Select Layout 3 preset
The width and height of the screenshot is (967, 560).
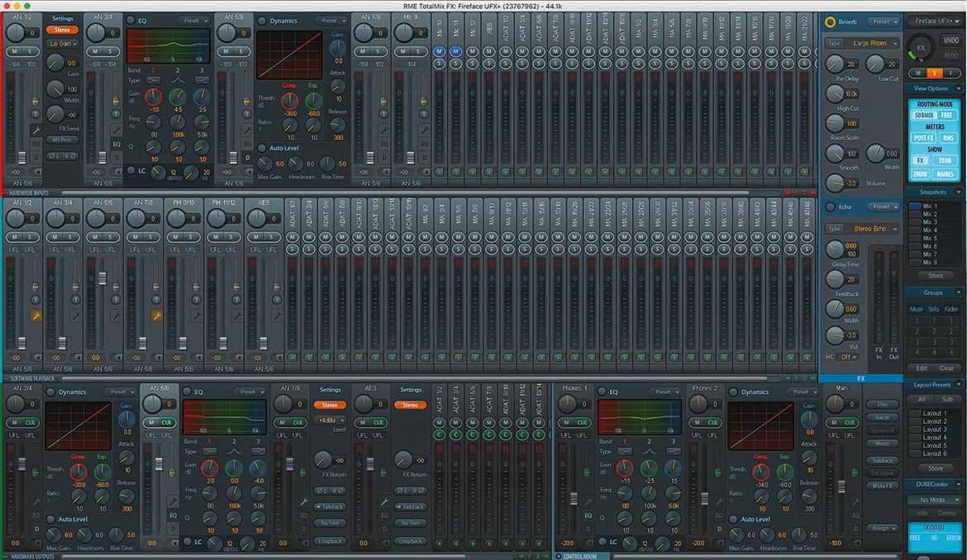pos(934,429)
